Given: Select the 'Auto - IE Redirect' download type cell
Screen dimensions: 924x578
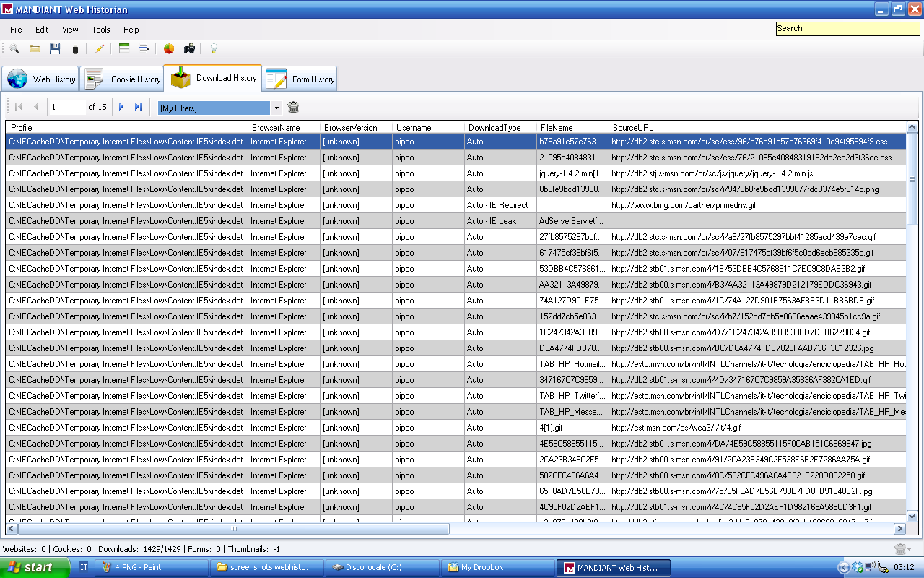Looking at the screenshot, I should coord(500,205).
